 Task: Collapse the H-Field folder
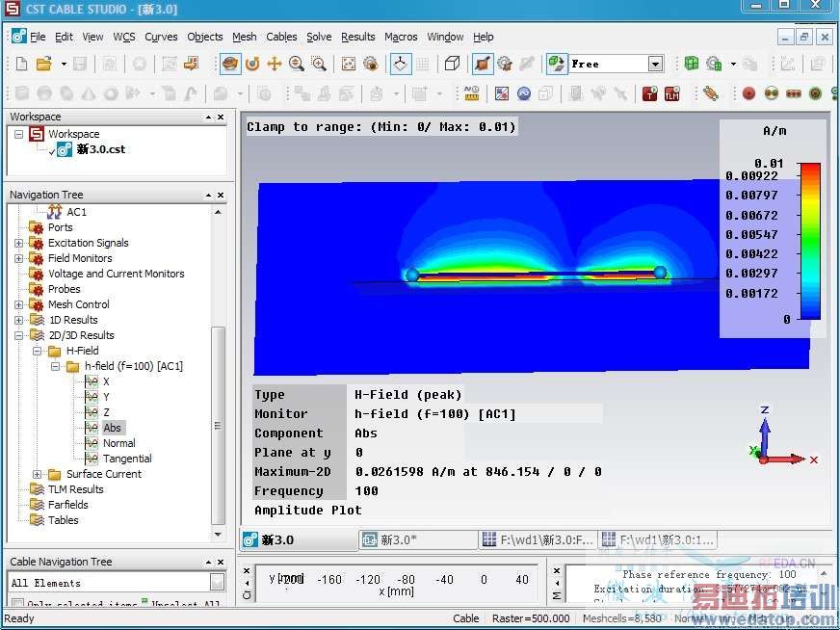pos(38,351)
